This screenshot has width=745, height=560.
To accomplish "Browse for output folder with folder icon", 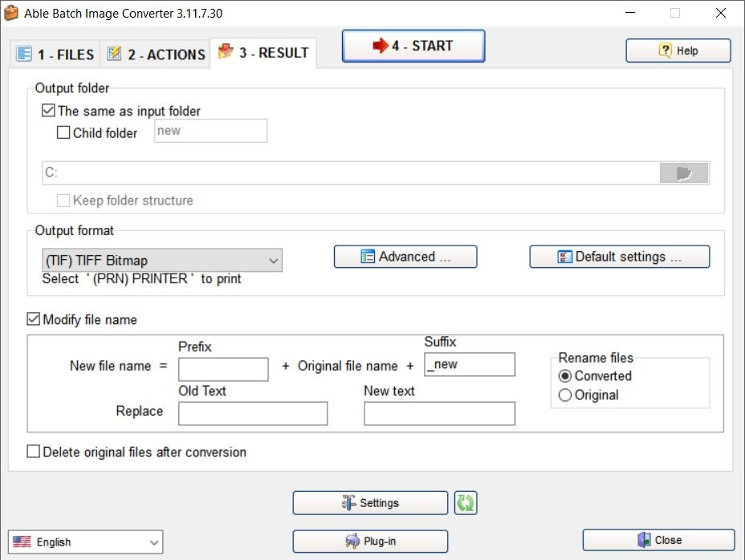I will point(684,172).
